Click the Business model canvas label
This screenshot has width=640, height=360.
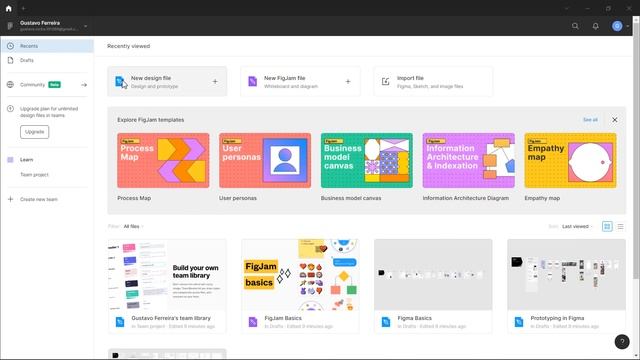coord(351,198)
